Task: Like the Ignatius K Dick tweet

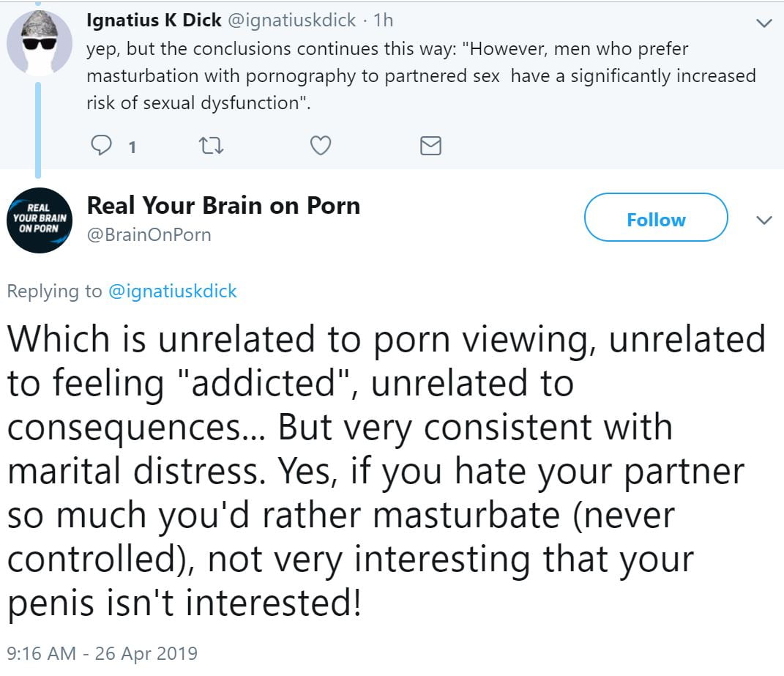Action: 321,146
